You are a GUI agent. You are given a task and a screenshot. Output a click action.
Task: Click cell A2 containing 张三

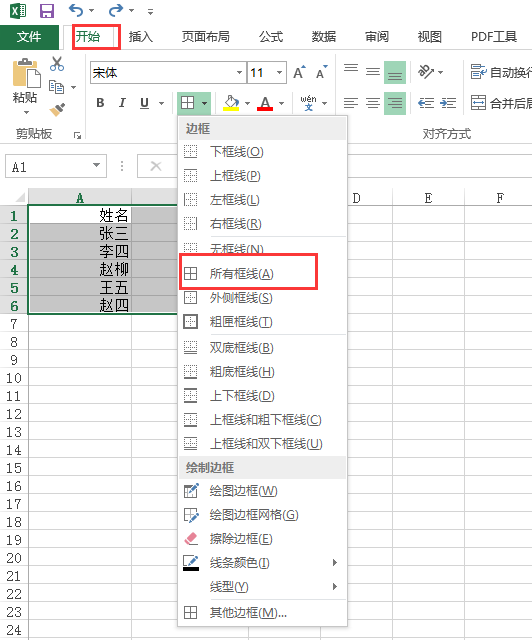pos(80,233)
